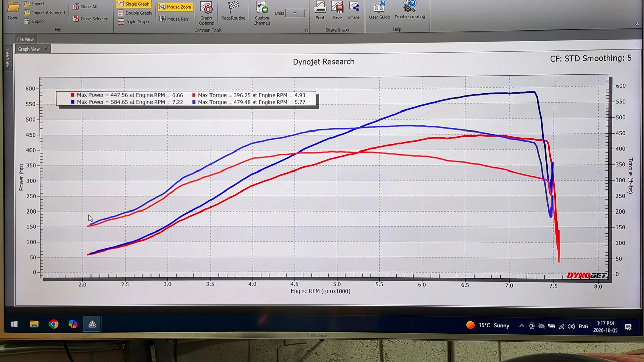644x362 pixels.
Task: Enable Mouse Pan mode
Action: pyautogui.click(x=174, y=19)
